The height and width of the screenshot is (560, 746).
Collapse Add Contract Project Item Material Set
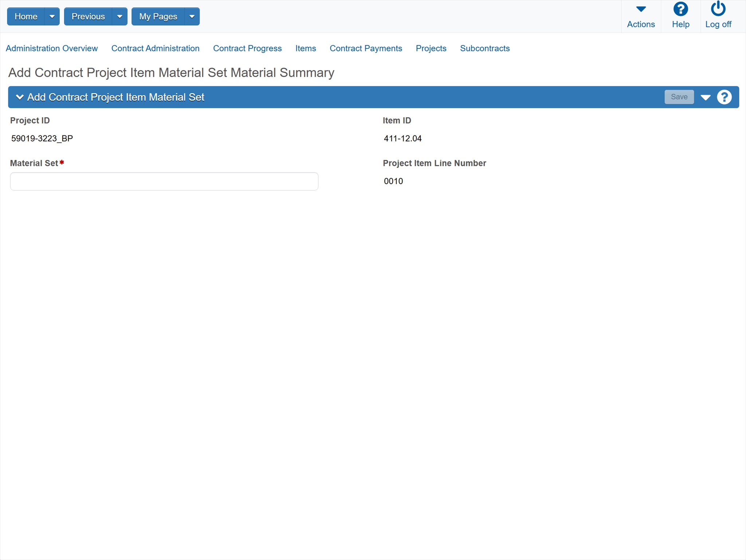tap(20, 97)
